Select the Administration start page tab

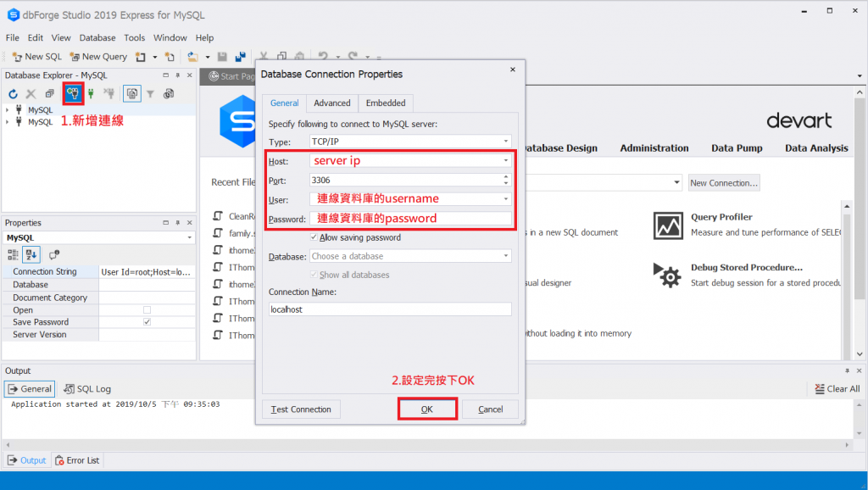[x=654, y=148]
